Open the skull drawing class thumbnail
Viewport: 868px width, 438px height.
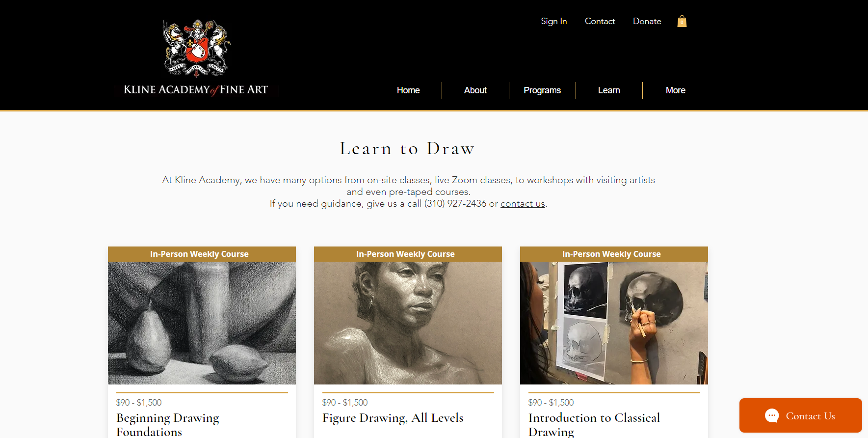pos(614,323)
